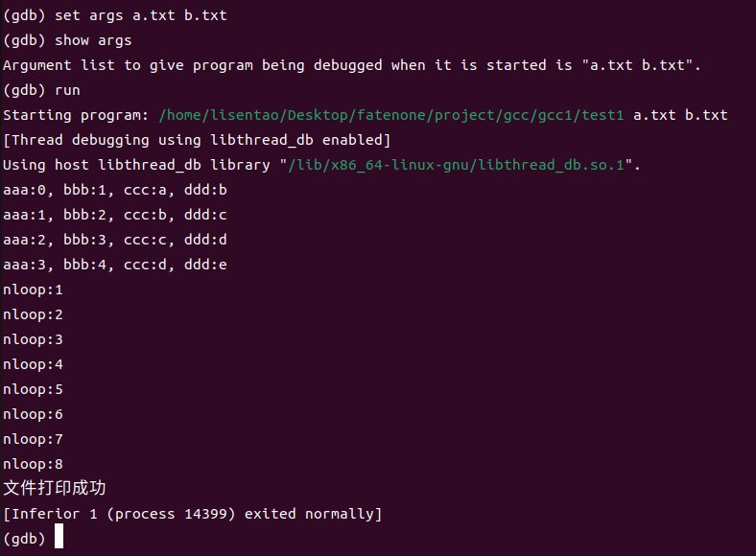Click the output line starting aaa:0
This screenshot has height=556, width=756.
[115, 190]
